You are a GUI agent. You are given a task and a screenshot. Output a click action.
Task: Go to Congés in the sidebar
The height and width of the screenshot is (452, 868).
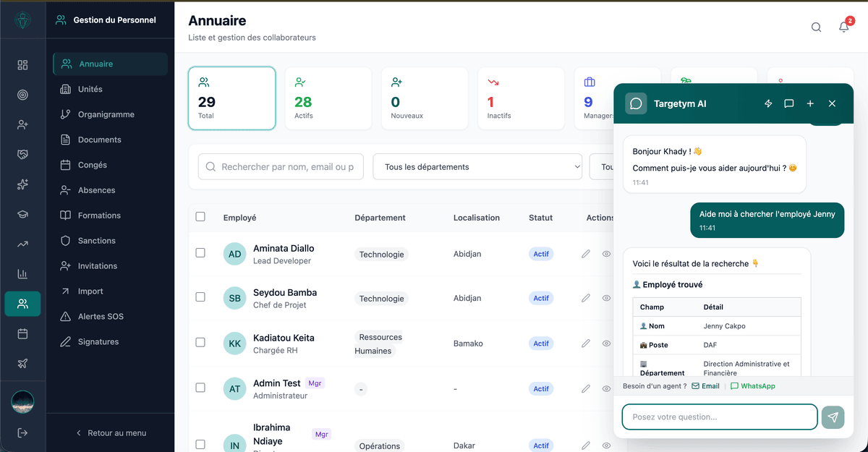tap(92, 165)
